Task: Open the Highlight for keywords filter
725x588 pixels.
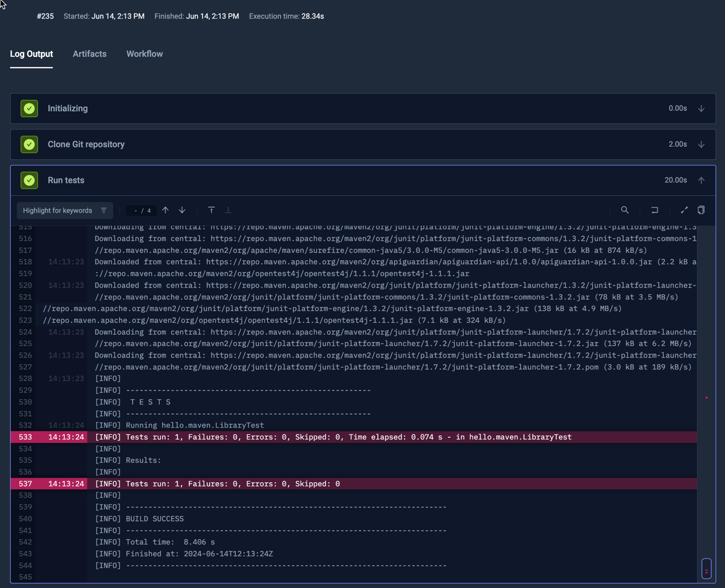Action: click(64, 210)
